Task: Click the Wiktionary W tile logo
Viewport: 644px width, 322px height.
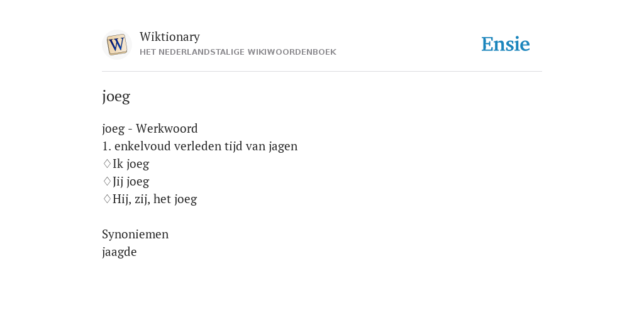Action: click(x=116, y=45)
